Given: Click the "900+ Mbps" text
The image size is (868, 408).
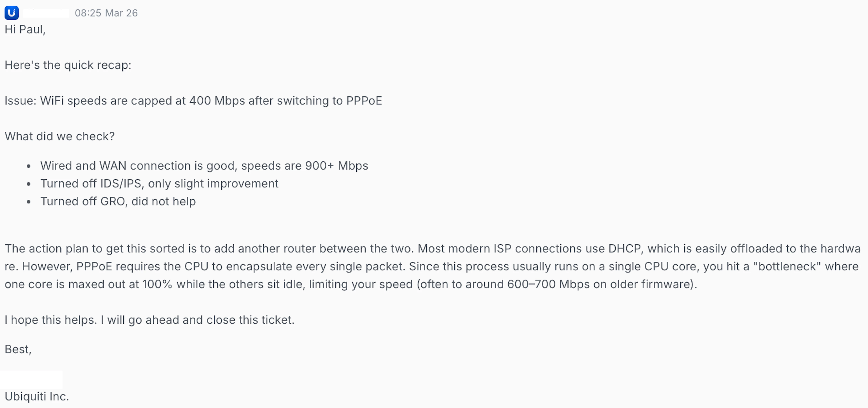Looking at the screenshot, I should point(336,166).
